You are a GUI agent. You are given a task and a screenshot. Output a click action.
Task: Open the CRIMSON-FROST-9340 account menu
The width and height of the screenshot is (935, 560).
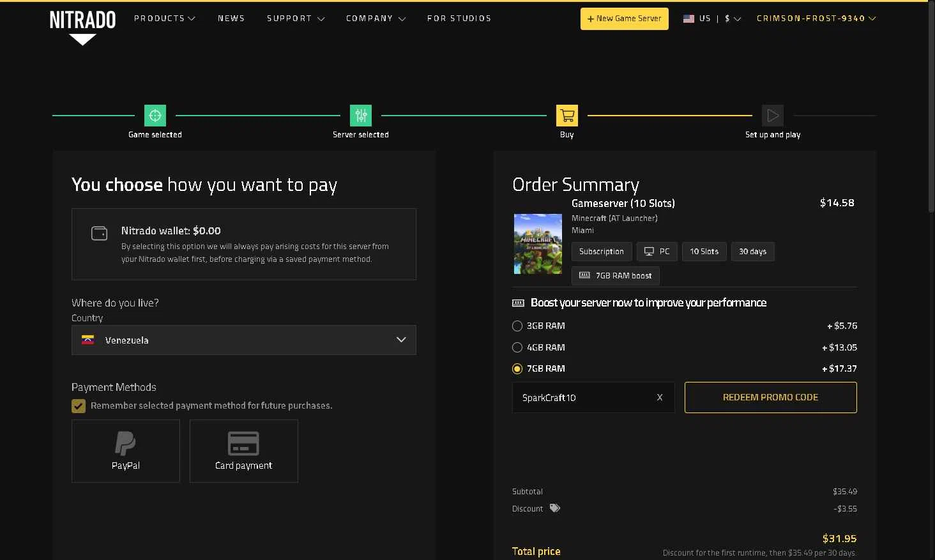click(816, 19)
